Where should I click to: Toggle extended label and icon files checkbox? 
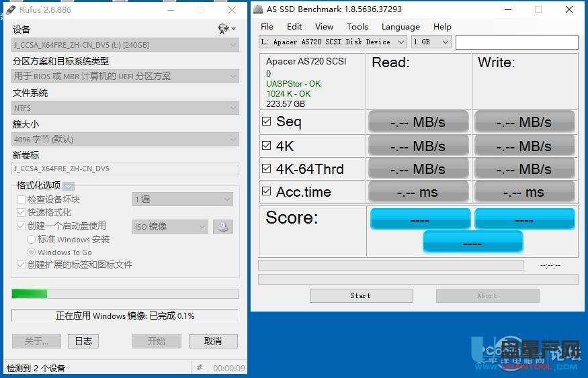tap(21, 265)
